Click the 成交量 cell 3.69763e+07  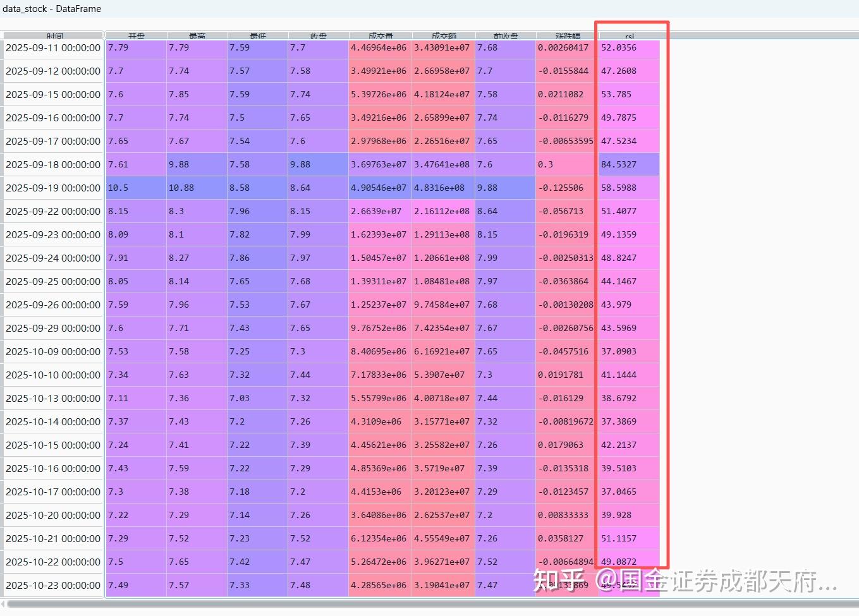(x=380, y=165)
